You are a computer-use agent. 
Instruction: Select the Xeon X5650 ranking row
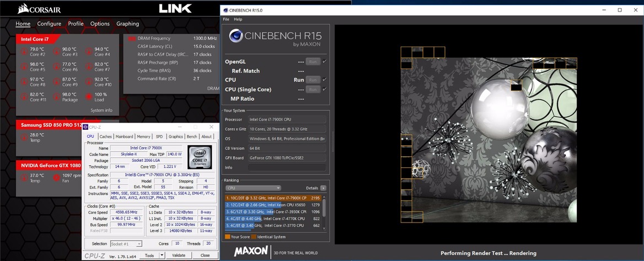point(273,205)
